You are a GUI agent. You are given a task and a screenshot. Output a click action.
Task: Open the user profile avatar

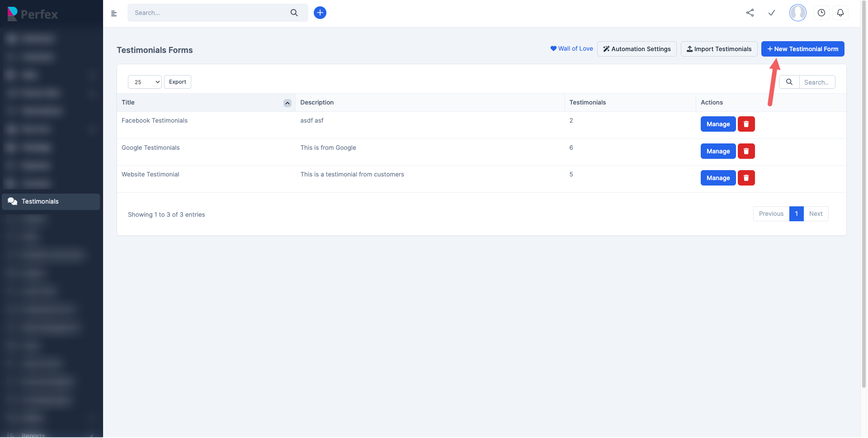coord(797,13)
